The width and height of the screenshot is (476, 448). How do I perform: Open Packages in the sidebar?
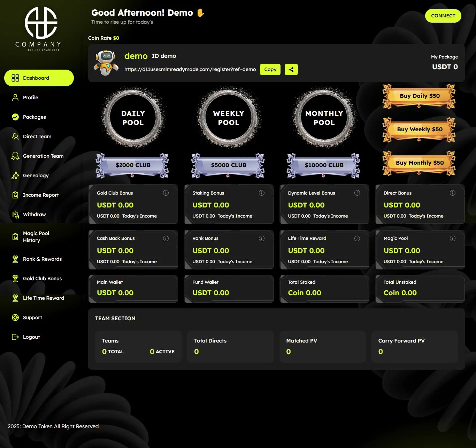pyautogui.click(x=34, y=117)
